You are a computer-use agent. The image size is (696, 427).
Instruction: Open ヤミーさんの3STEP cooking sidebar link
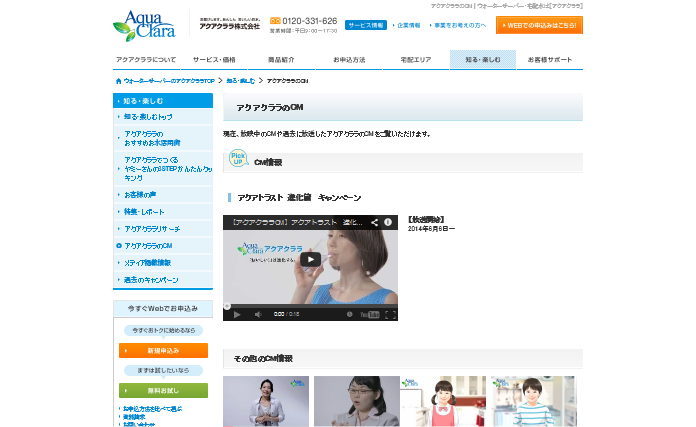[x=163, y=169]
